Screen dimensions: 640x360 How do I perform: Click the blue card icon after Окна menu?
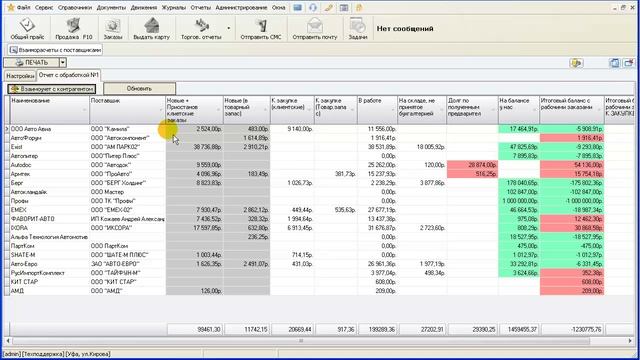click(x=298, y=7)
